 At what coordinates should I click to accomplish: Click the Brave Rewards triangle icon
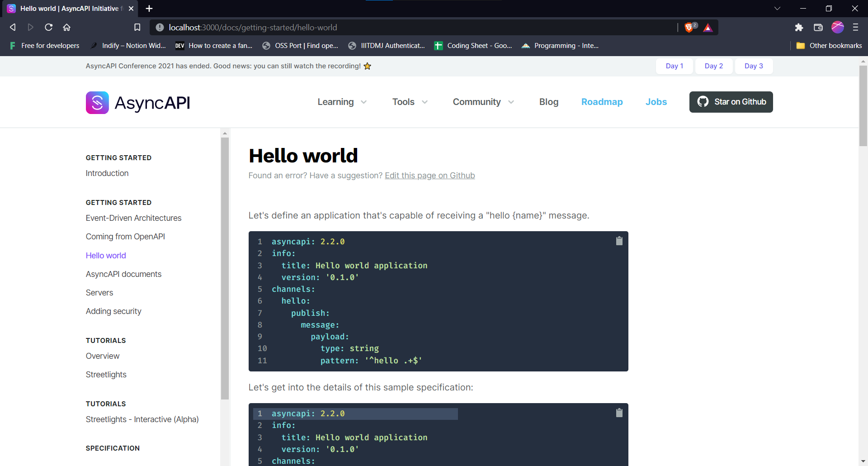[x=708, y=28]
